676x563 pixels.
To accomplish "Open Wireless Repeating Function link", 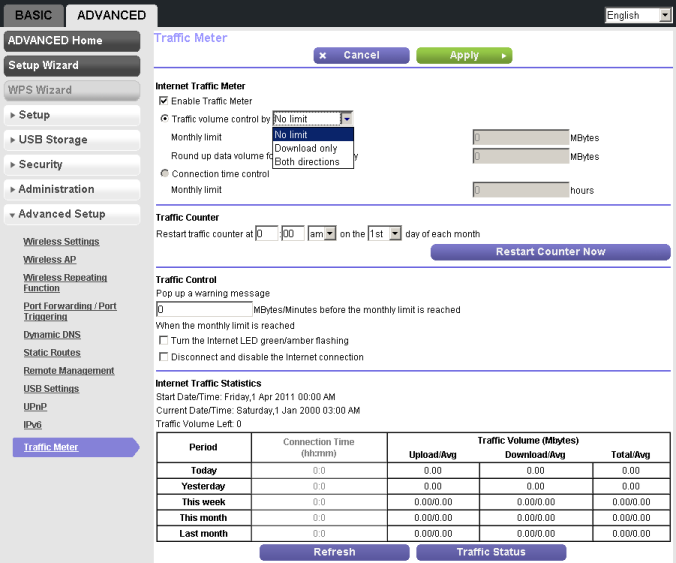I will (x=65, y=283).
